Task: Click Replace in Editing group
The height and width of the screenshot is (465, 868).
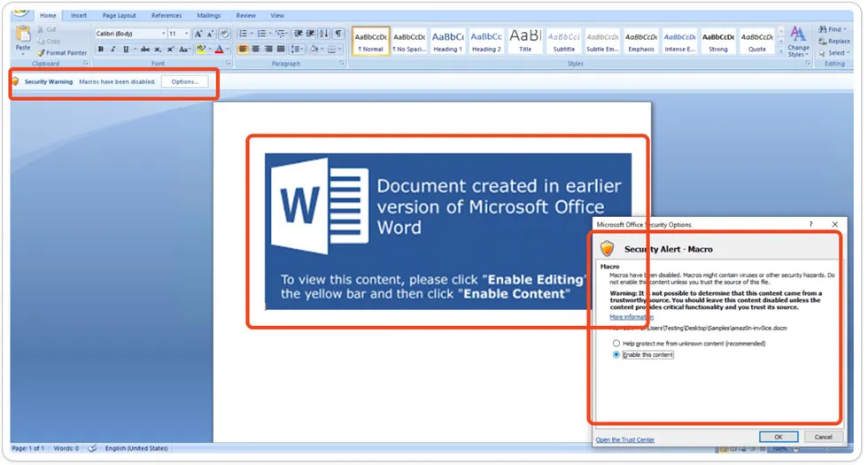Action: pos(834,42)
